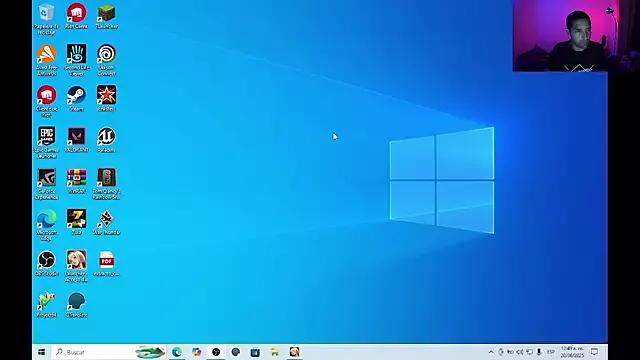Select the Avast Free Antivirus icon

pos(47,60)
